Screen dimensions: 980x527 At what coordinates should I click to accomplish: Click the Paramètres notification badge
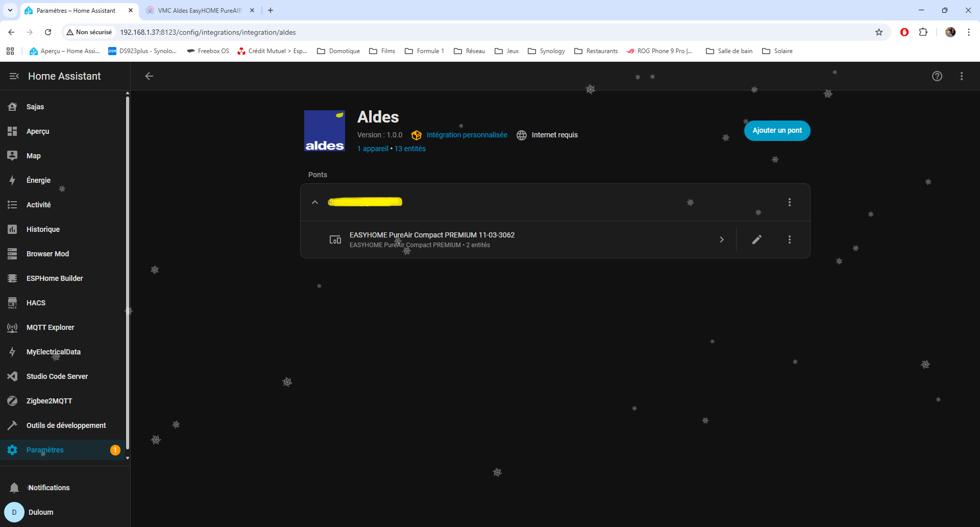pos(115,450)
